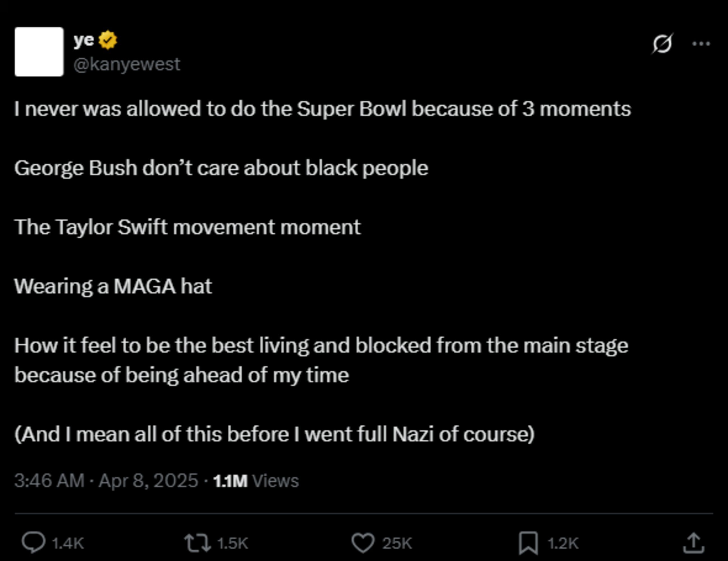Click the 1.4K replies count

68,543
